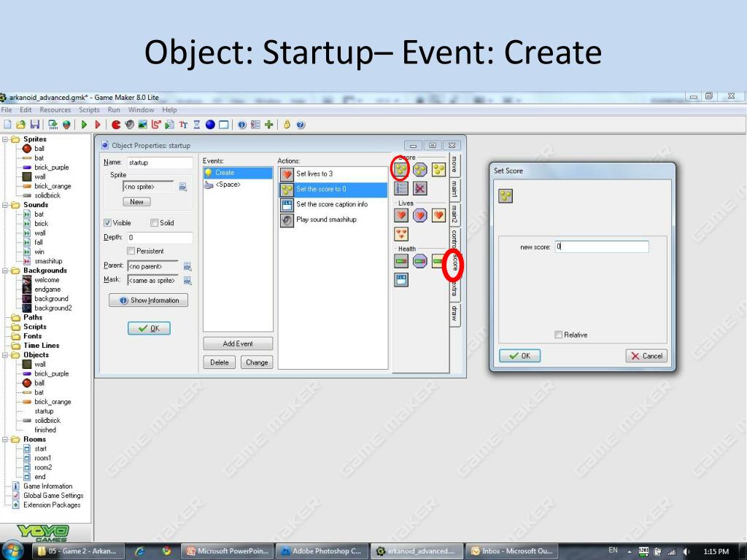Viewport: 747px width, 560px height.
Task: Switch to the draw actions tab
Action: coord(454,314)
